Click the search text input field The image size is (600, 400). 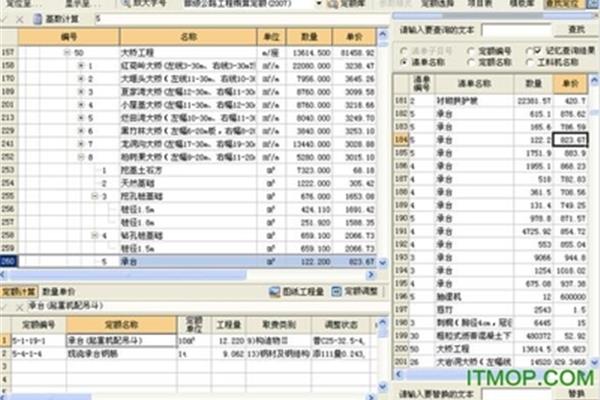pos(517,29)
